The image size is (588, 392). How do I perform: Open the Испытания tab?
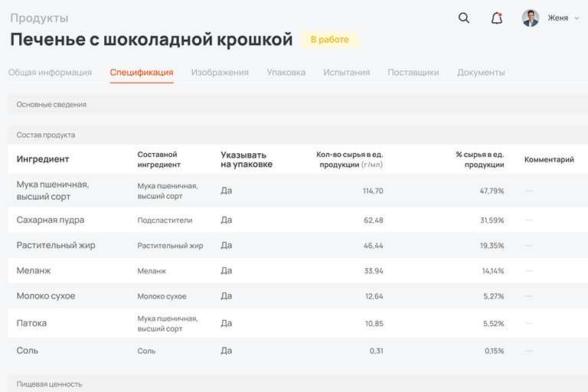(346, 73)
